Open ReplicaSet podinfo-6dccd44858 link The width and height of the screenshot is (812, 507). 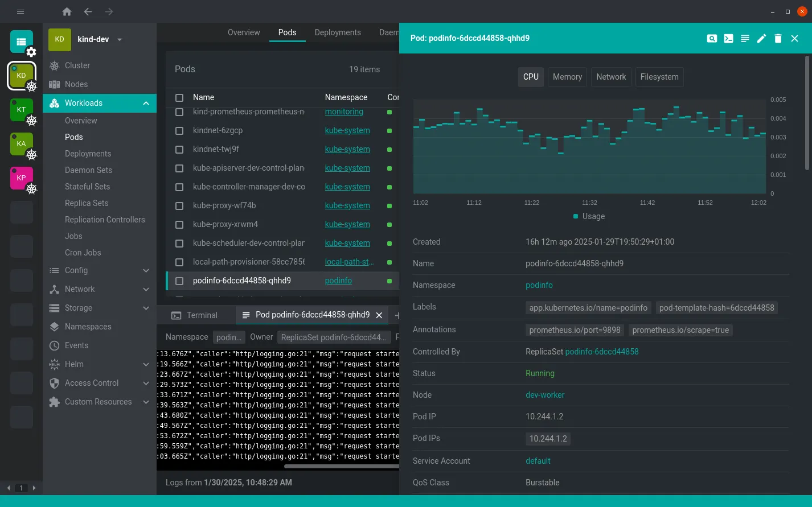[602, 352]
